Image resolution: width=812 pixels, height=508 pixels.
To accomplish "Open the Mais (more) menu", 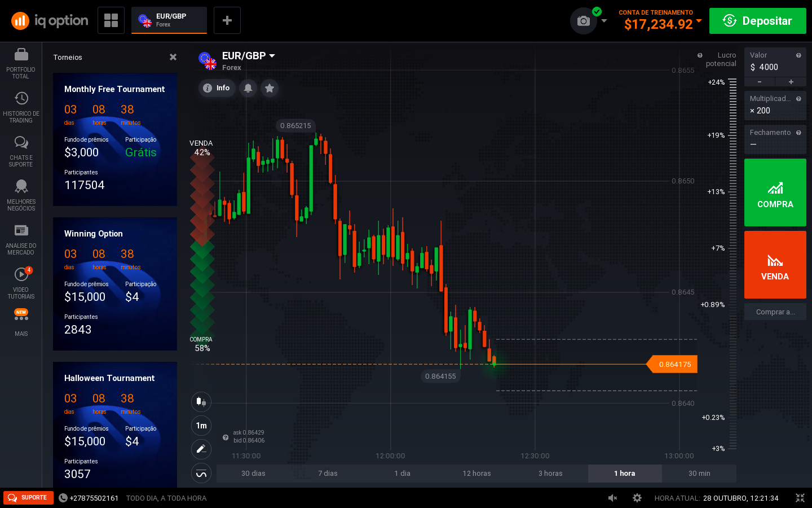I will pos(21,323).
